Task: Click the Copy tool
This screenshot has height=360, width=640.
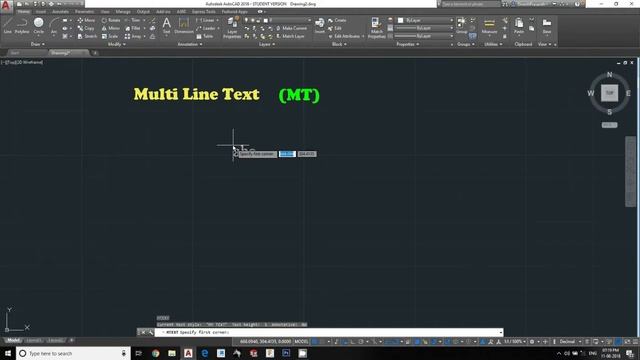Action: click(86, 28)
